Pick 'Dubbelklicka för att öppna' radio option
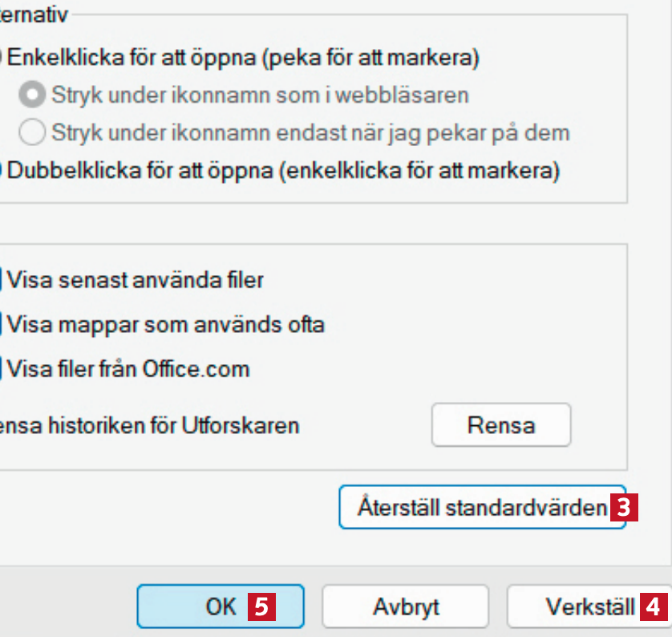Image resolution: width=672 pixels, height=637 pixels. pos(2,170)
